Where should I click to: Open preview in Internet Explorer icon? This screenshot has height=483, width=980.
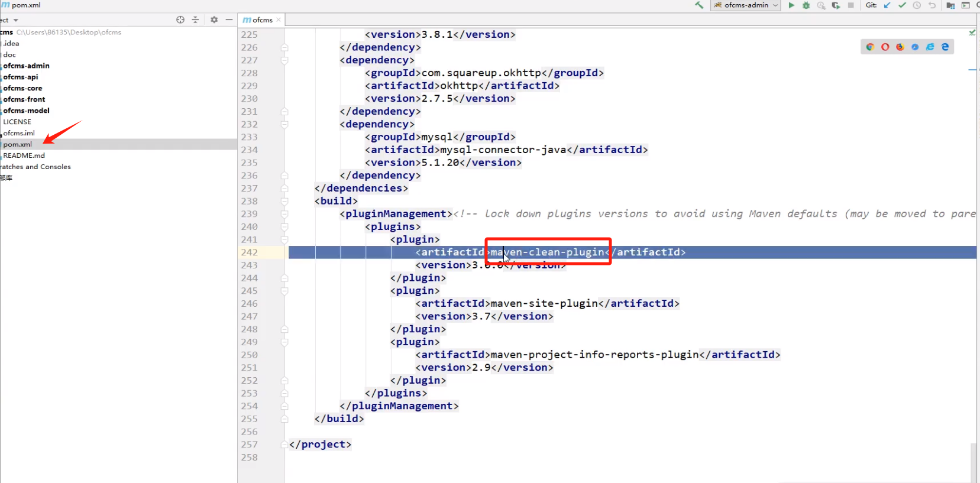click(930, 47)
